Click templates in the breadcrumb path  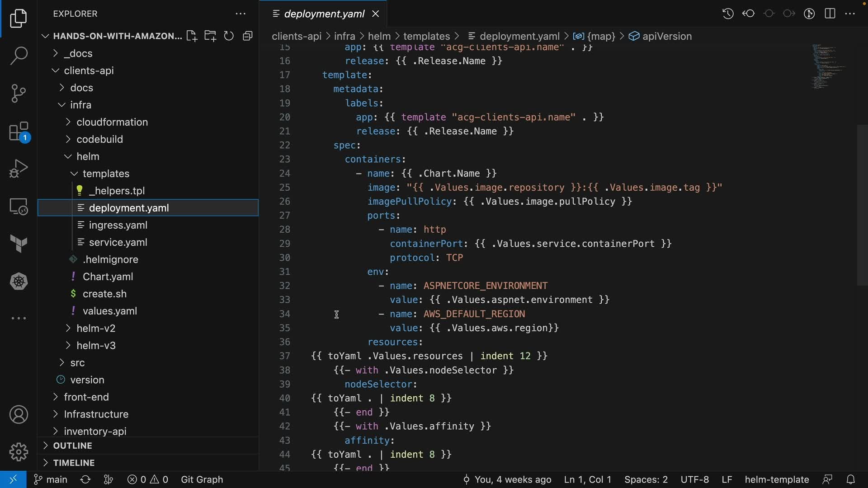(426, 36)
